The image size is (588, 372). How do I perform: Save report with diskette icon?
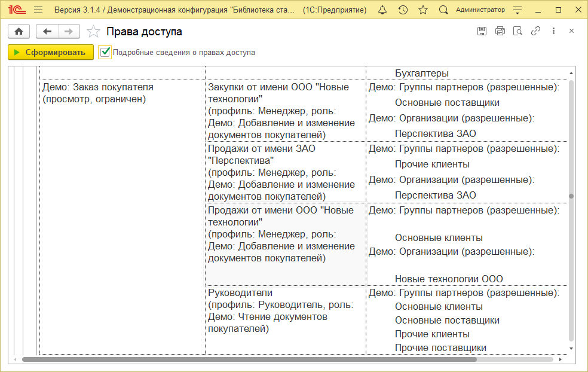pos(482,31)
